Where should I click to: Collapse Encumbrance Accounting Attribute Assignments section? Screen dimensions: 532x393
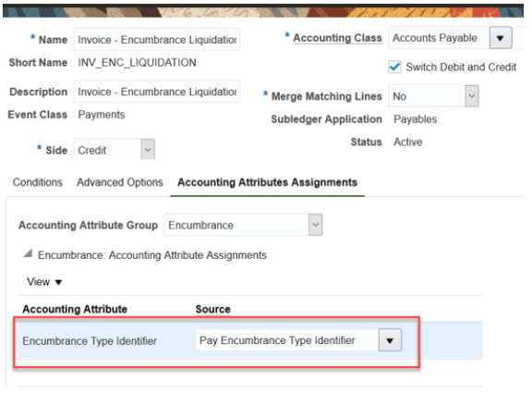[28, 253]
